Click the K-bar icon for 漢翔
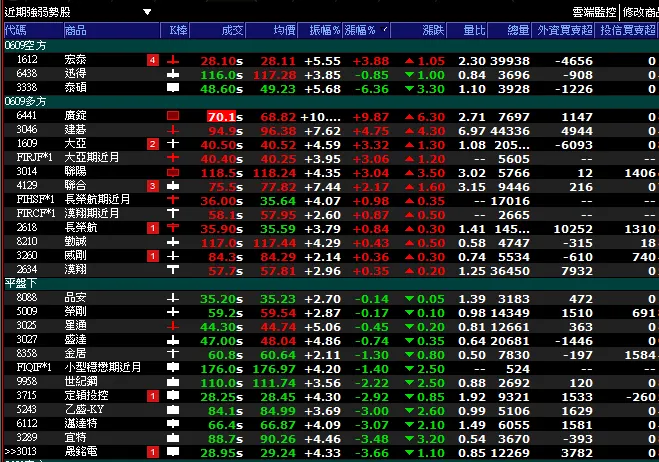659x462 pixels. pyautogui.click(x=173, y=269)
